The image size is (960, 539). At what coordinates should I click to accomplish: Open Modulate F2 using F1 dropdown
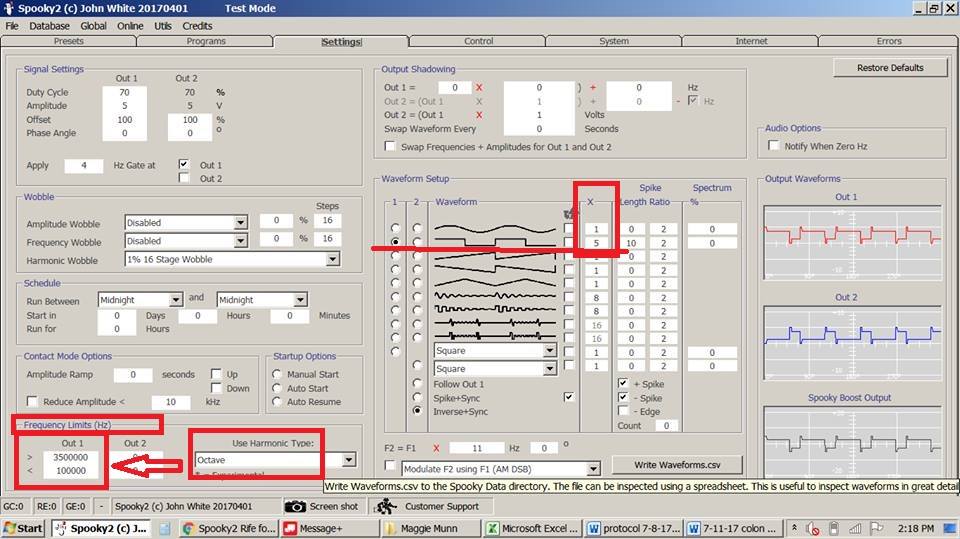(x=593, y=469)
